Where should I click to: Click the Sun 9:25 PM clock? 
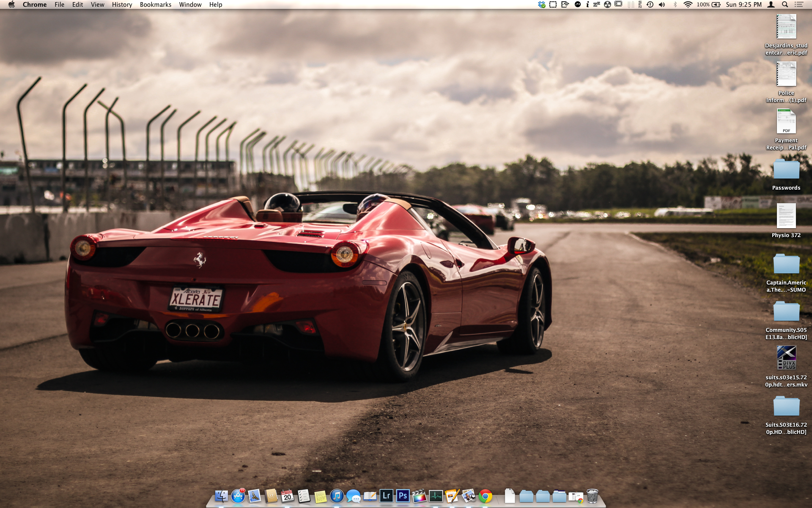click(744, 5)
